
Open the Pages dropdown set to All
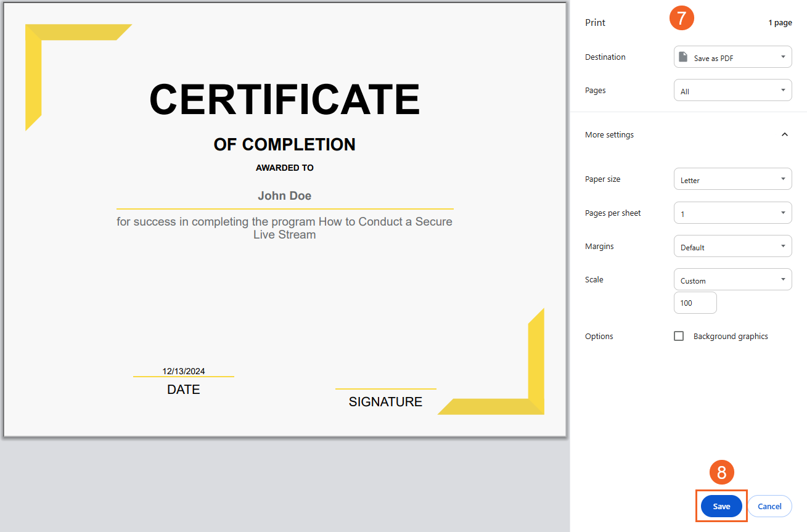(732, 91)
